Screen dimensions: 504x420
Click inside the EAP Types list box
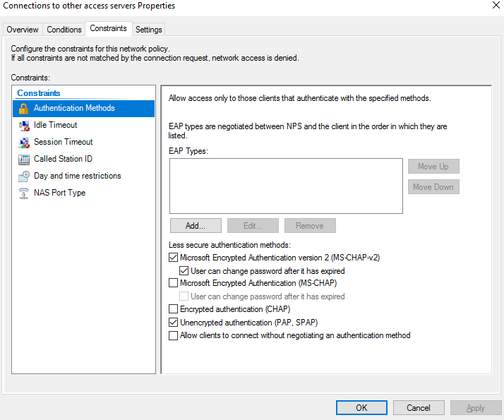(286, 186)
